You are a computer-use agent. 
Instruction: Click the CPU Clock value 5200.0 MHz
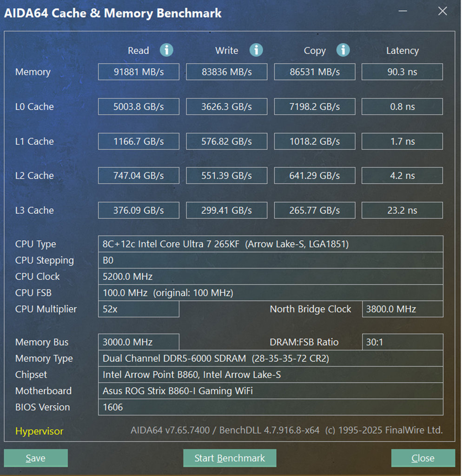pos(271,277)
